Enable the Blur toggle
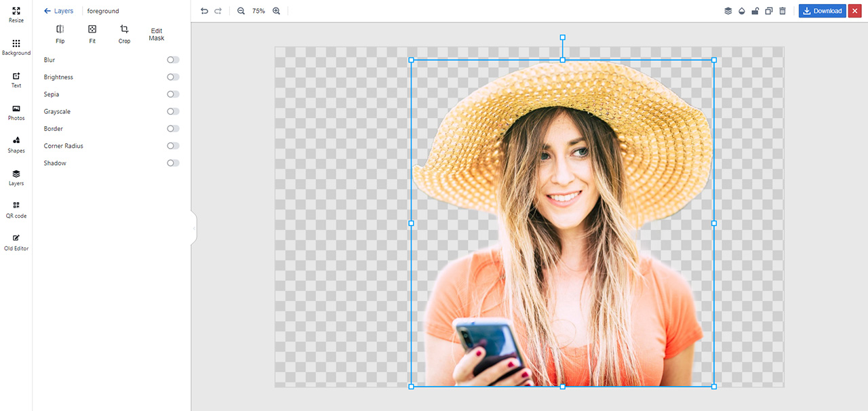 tap(173, 60)
